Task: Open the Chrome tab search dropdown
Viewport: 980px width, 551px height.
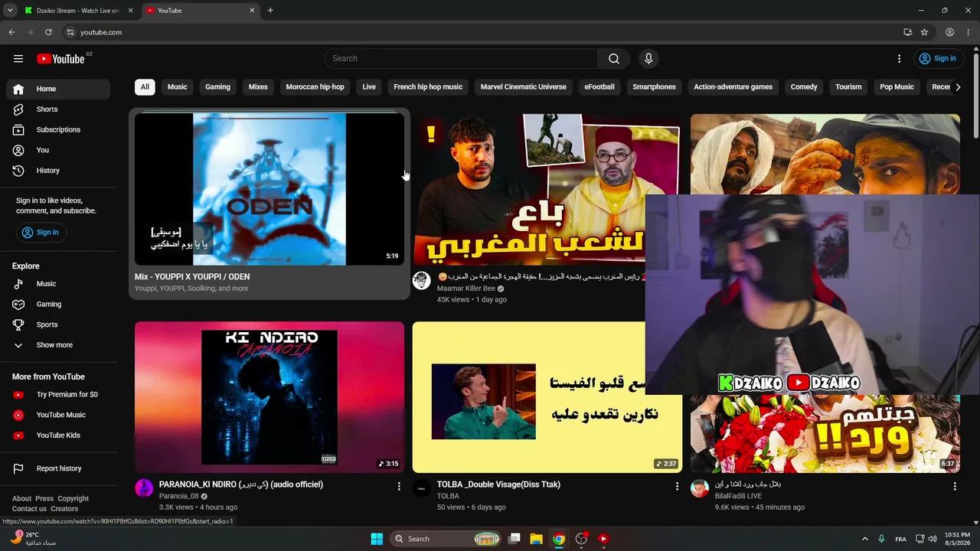Action: pos(10,11)
